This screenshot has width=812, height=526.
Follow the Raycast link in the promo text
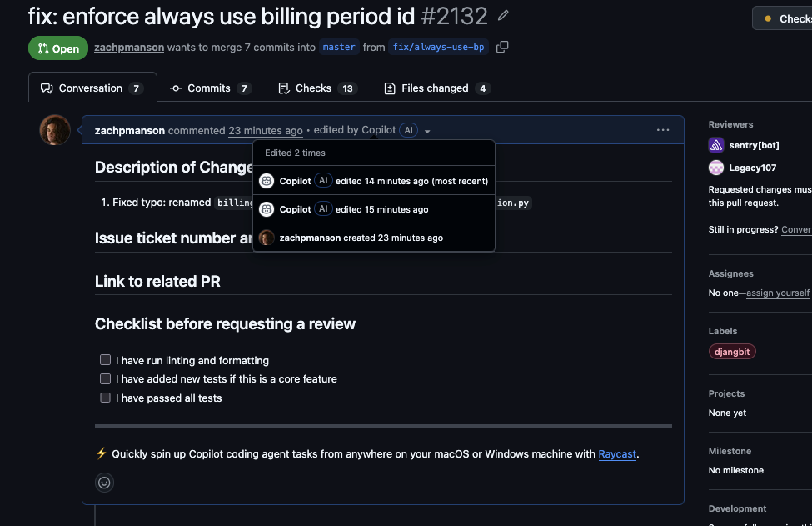click(616, 453)
